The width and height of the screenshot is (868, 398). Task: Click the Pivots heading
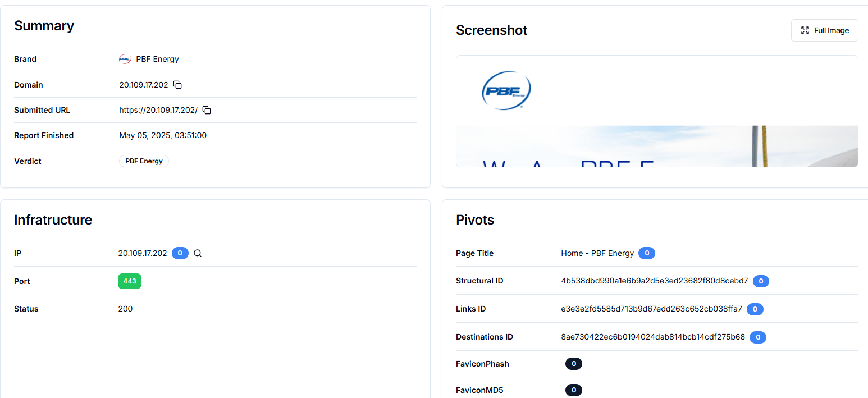(x=475, y=220)
